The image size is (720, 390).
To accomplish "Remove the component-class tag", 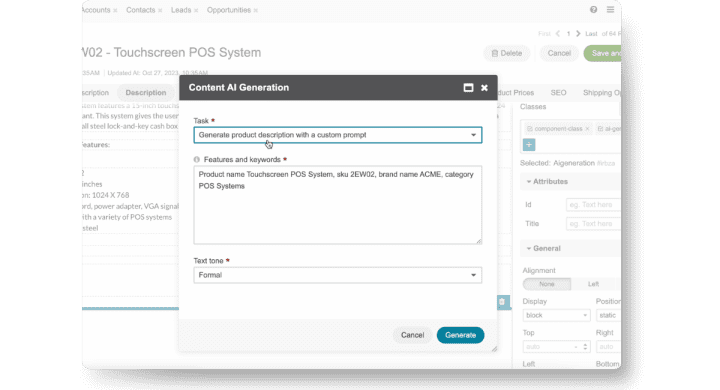I will point(587,129).
